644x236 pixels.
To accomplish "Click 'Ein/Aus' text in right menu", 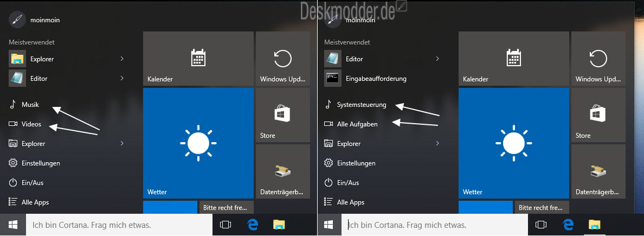I will 348,182.
